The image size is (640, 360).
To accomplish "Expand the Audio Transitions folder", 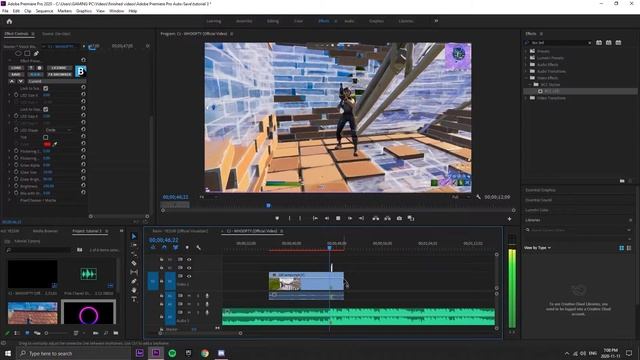I will 527,71.
